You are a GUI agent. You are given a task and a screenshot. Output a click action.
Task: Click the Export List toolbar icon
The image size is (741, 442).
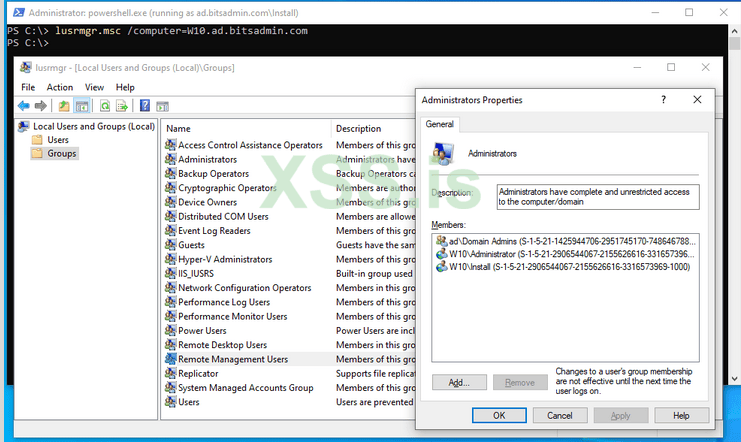point(122,106)
